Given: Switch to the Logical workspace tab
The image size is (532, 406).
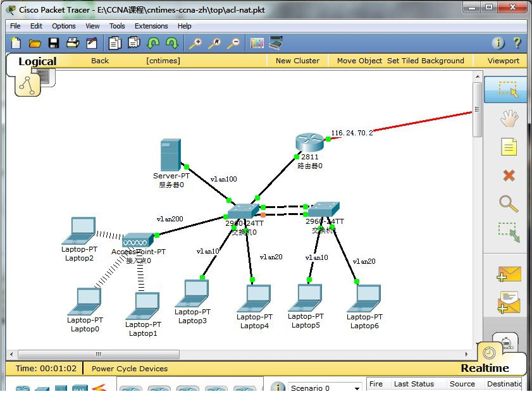Looking at the screenshot, I should tap(37, 61).
